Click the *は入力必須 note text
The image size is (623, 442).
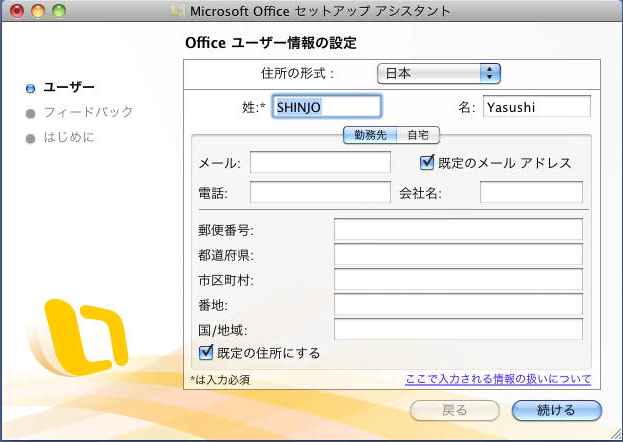220,380
